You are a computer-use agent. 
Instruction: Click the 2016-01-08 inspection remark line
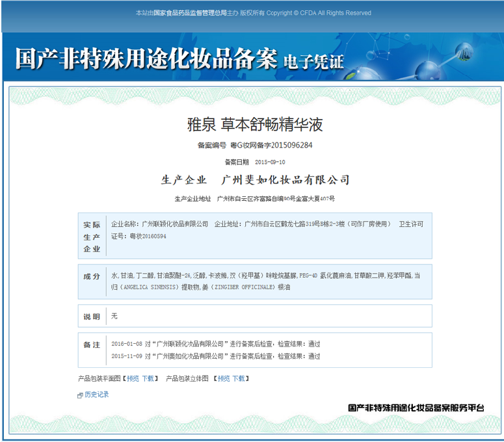coord(216,344)
